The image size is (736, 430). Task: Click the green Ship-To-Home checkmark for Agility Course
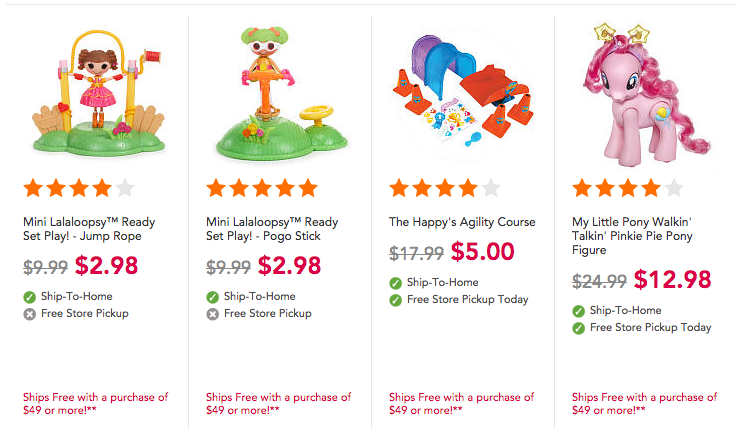(396, 283)
